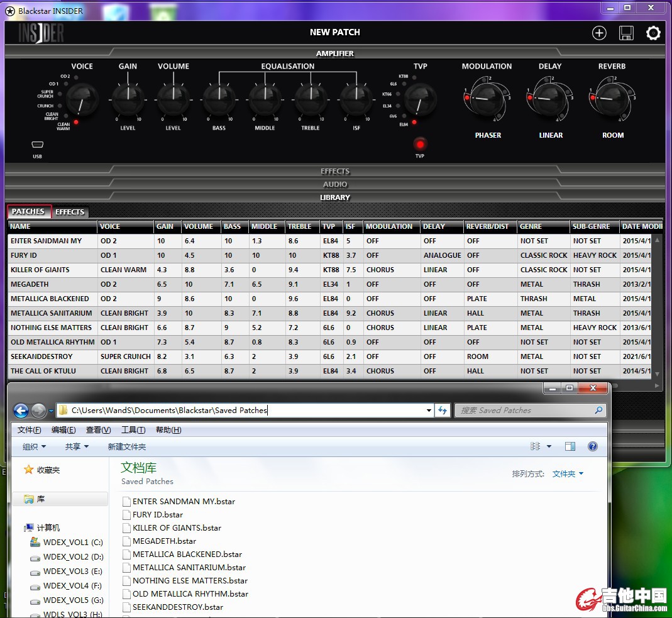
Task: Open the address bar history dropdown
Action: tap(429, 411)
